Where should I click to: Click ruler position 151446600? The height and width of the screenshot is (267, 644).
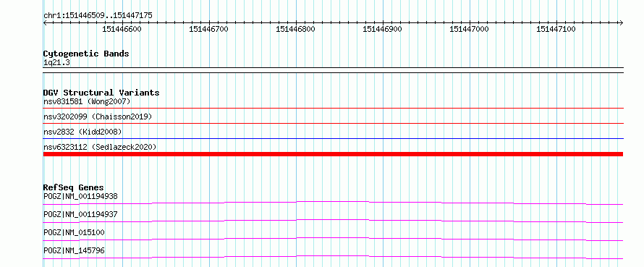[x=122, y=29]
